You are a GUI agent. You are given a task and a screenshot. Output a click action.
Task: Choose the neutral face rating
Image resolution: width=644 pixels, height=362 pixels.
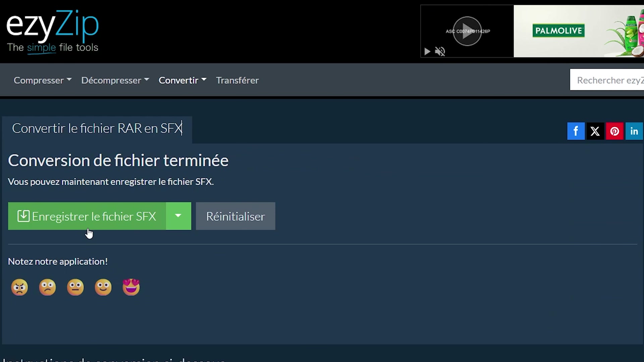point(75,287)
